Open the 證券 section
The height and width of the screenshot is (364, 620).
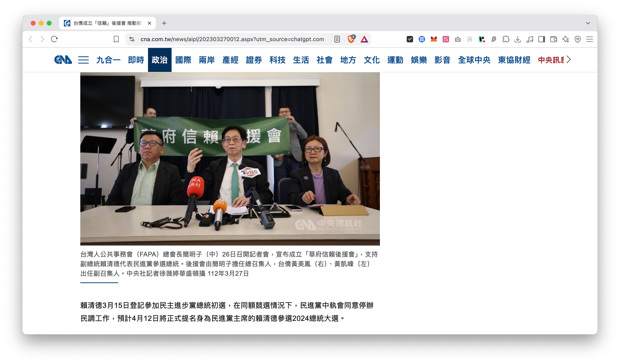pyautogui.click(x=254, y=60)
